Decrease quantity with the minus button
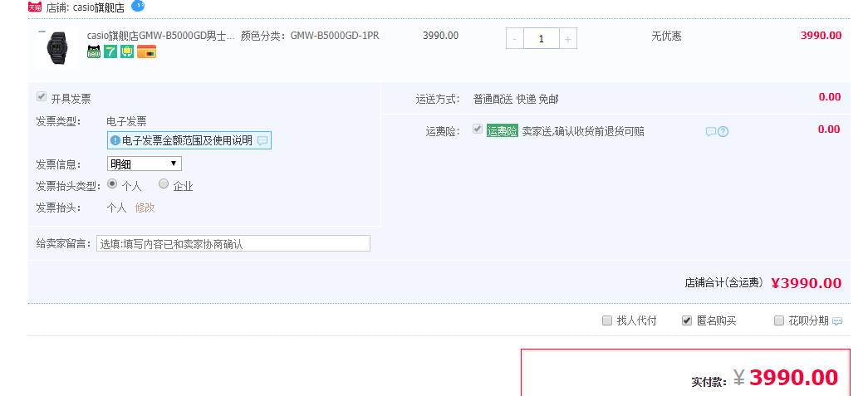Image resolution: width=868 pixels, height=396 pixels. point(515,39)
